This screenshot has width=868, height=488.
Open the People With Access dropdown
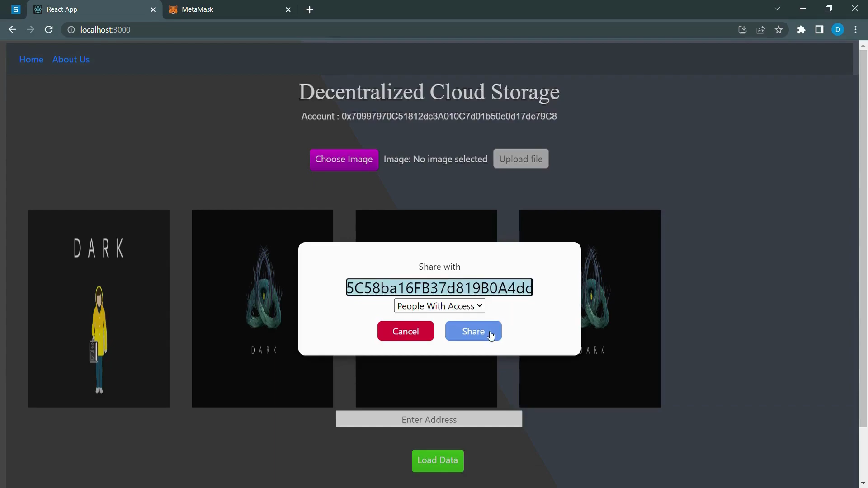click(x=439, y=305)
